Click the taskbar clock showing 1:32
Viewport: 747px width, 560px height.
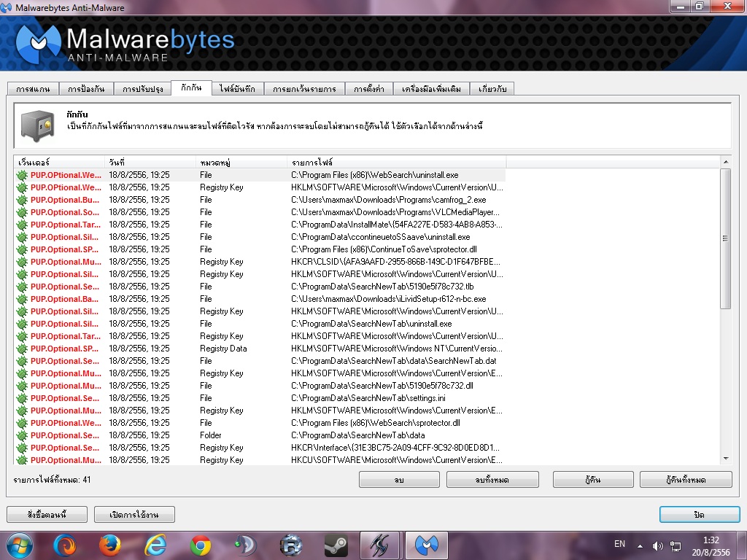[x=711, y=546]
